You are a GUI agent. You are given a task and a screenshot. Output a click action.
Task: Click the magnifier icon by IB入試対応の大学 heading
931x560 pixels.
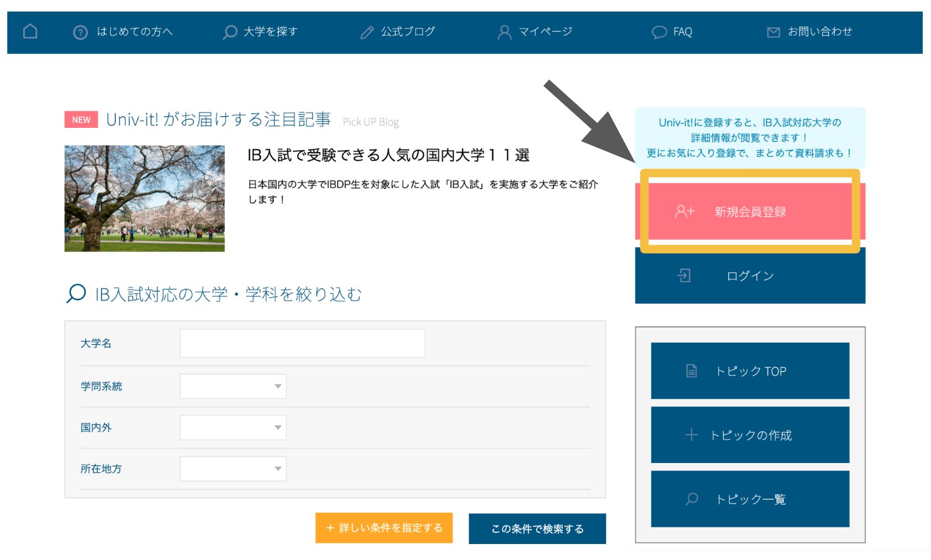76,293
